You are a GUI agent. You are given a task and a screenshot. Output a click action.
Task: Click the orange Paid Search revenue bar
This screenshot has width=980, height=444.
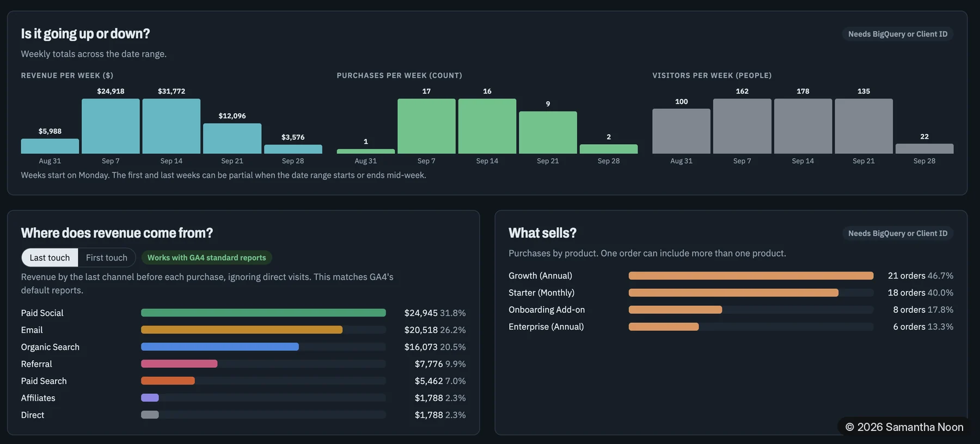(x=168, y=381)
